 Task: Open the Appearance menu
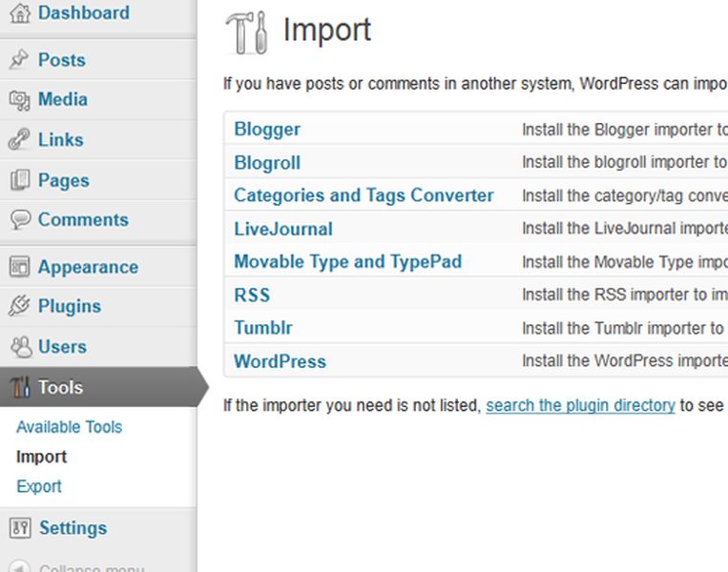88,267
